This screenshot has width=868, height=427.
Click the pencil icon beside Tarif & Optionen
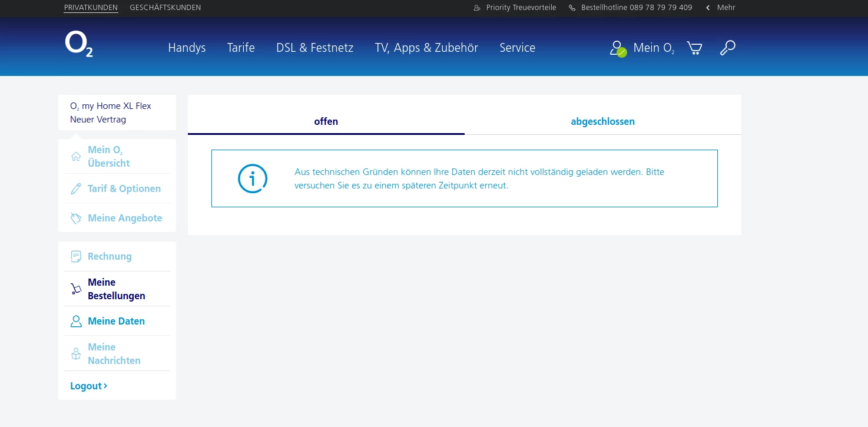pos(76,188)
